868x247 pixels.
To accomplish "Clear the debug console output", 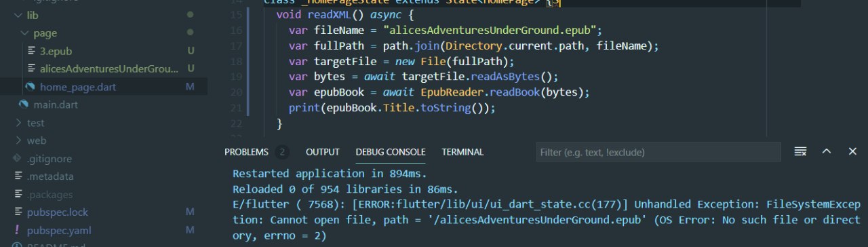I will pyautogui.click(x=800, y=151).
